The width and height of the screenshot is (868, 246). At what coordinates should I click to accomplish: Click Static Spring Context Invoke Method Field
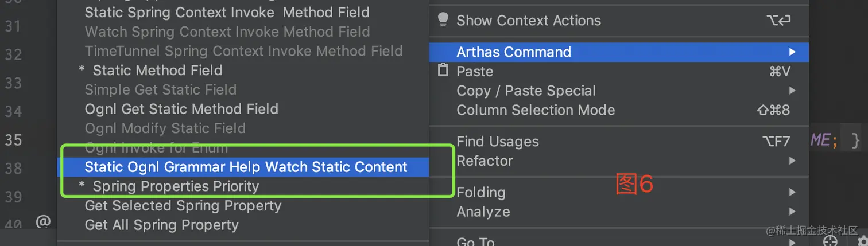click(227, 13)
